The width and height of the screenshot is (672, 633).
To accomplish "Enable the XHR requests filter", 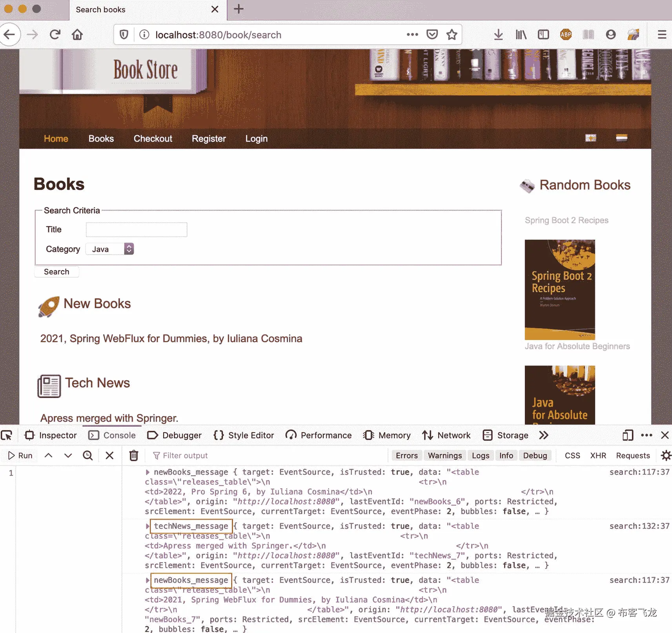I will click(x=598, y=455).
